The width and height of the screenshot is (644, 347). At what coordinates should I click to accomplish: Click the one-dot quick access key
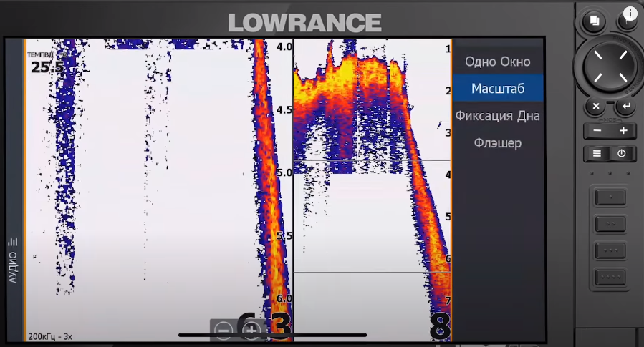click(610, 197)
